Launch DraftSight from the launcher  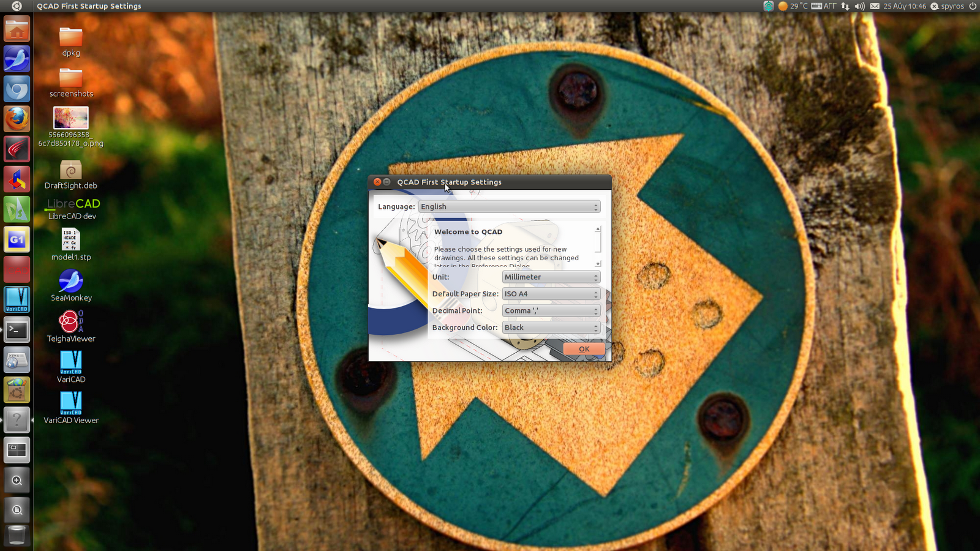click(x=17, y=209)
